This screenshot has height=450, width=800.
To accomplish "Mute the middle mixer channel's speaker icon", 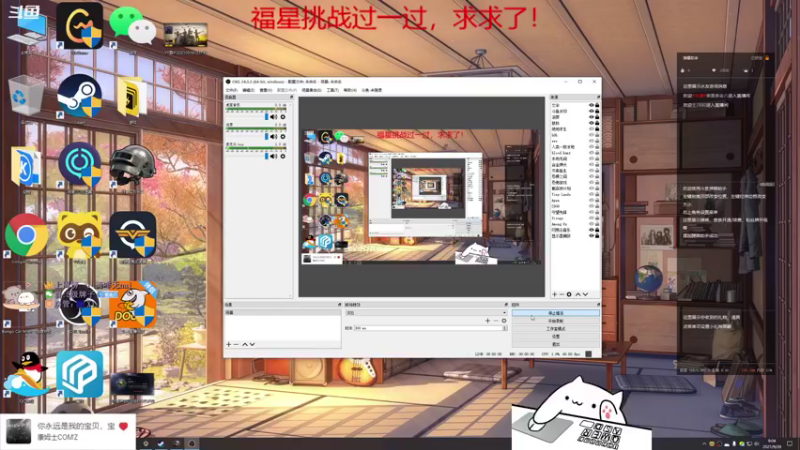I will tap(274, 137).
